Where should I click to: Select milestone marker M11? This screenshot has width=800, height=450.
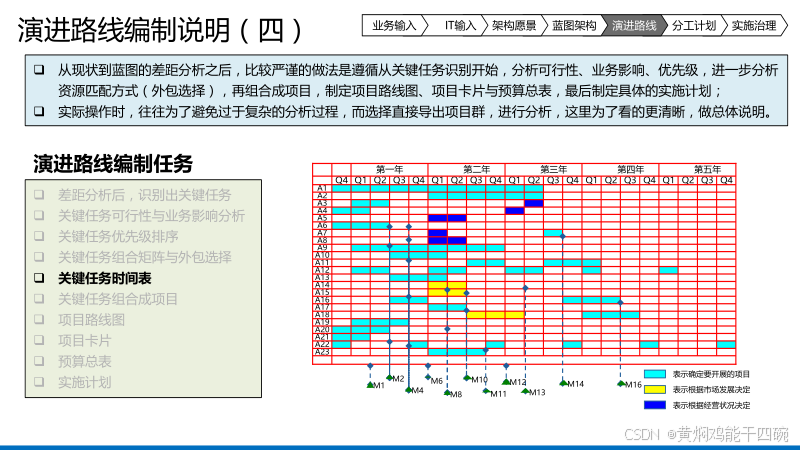click(x=486, y=391)
